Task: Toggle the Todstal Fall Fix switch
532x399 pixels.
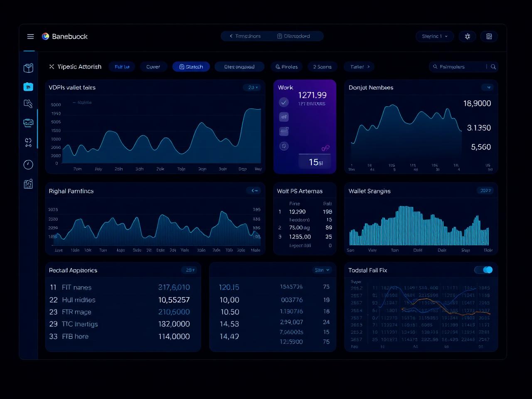Action: (x=484, y=270)
